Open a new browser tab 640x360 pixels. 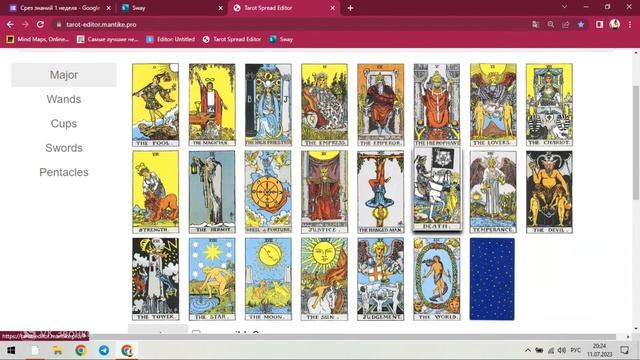tap(350, 8)
